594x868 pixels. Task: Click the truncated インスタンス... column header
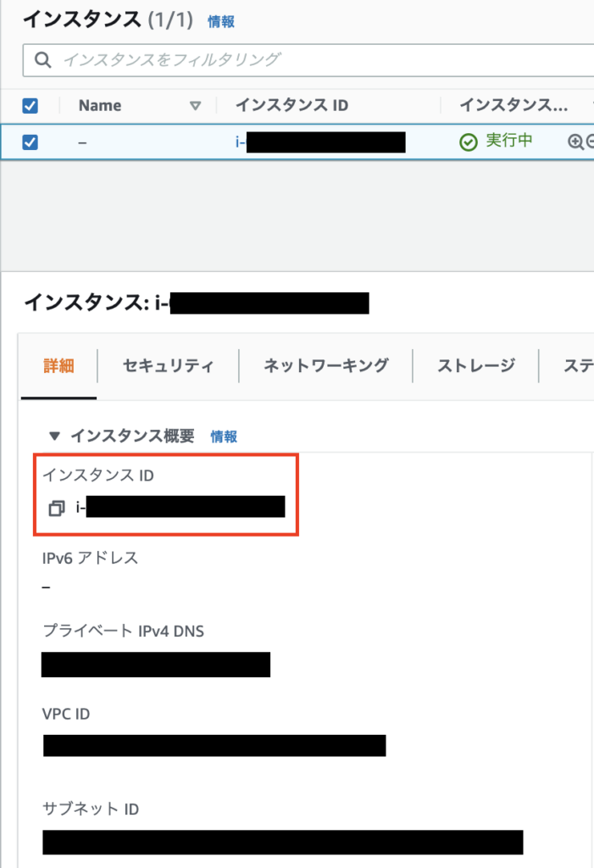point(514,105)
